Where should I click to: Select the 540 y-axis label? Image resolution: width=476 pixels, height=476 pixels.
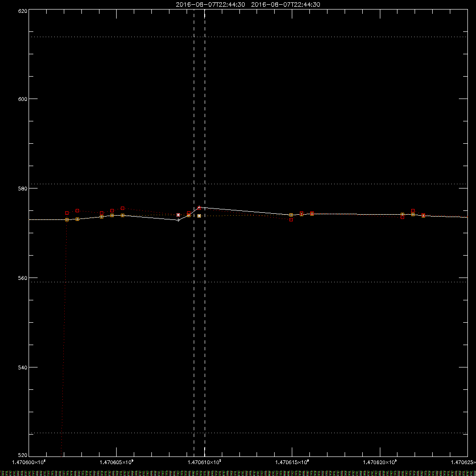(x=23, y=367)
